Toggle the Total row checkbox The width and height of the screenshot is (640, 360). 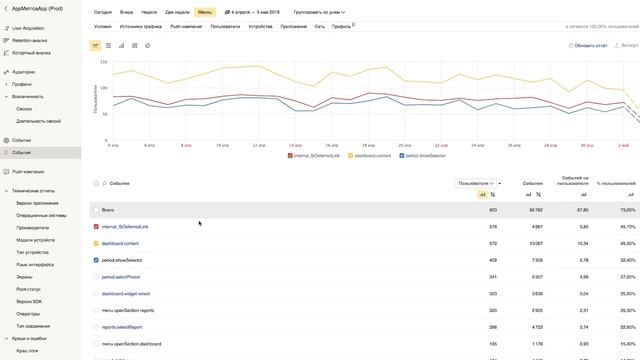point(96,210)
